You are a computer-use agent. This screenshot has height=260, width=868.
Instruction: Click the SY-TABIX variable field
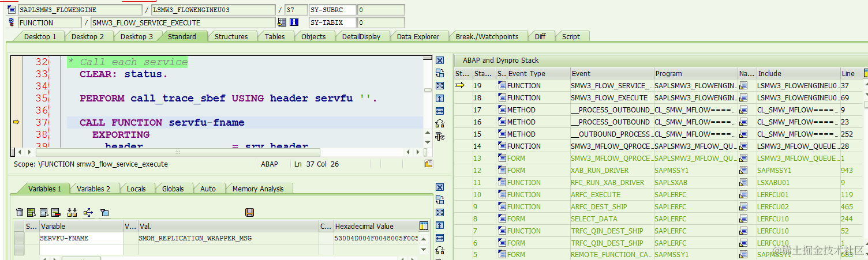tap(331, 22)
